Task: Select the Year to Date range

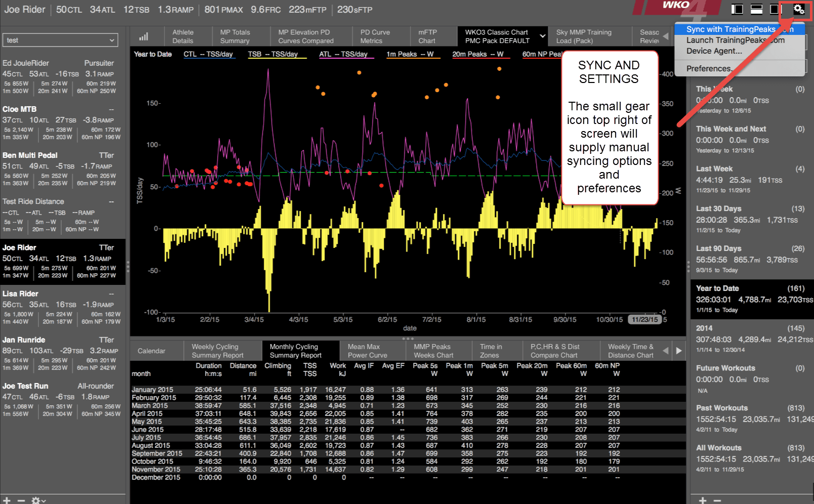Action: (751, 299)
